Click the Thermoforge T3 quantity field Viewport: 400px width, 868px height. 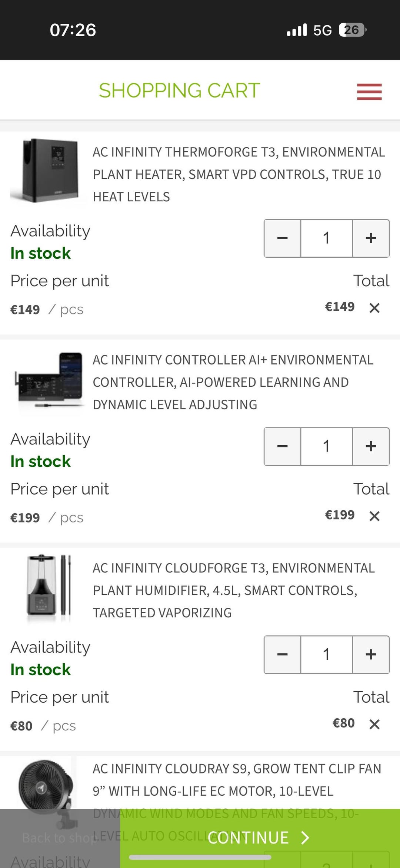pyautogui.click(x=326, y=238)
